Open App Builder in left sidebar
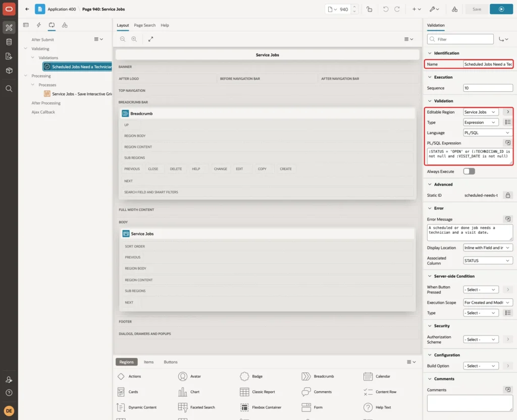This screenshot has width=517, height=420. (9, 28)
